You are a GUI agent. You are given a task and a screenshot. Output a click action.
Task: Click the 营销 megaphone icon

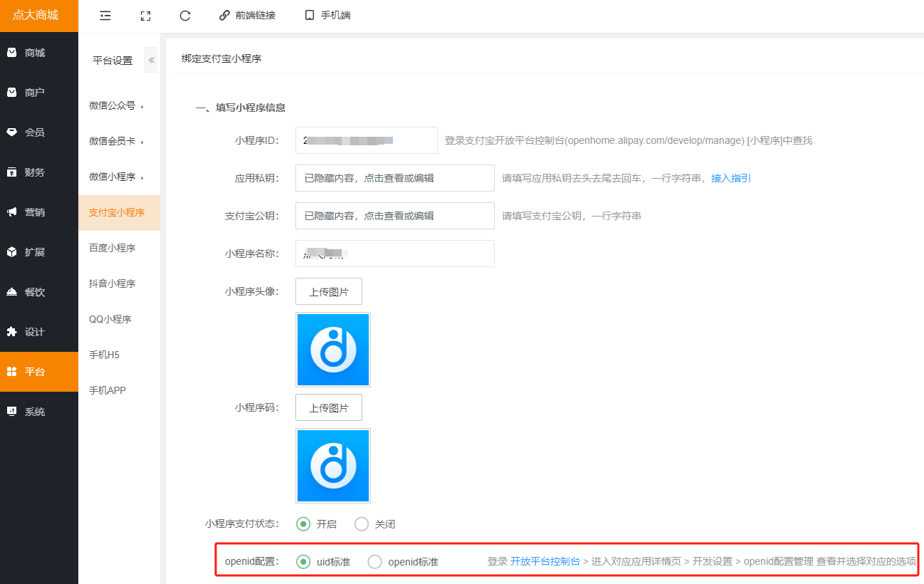tap(11, 212)
